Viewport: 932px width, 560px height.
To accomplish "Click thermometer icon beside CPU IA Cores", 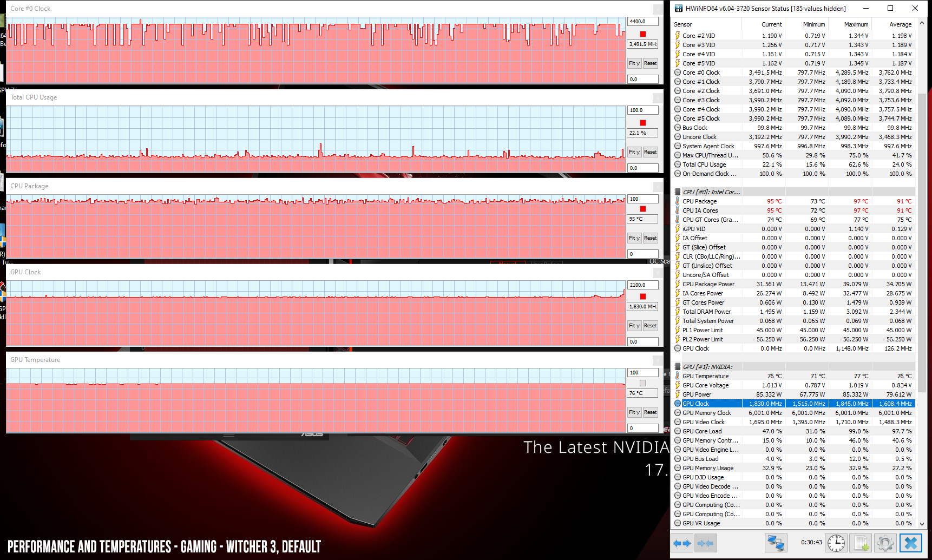I will 678,210.
